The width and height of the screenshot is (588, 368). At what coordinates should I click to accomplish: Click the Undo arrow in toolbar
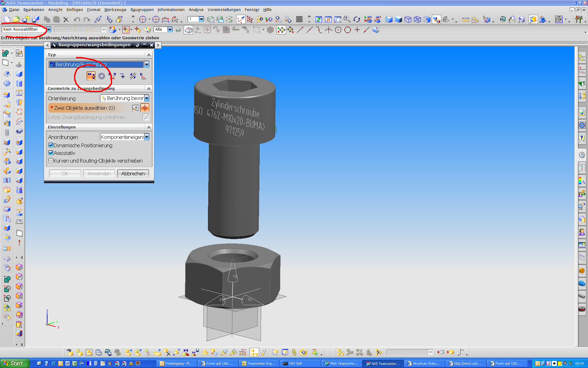77,20
